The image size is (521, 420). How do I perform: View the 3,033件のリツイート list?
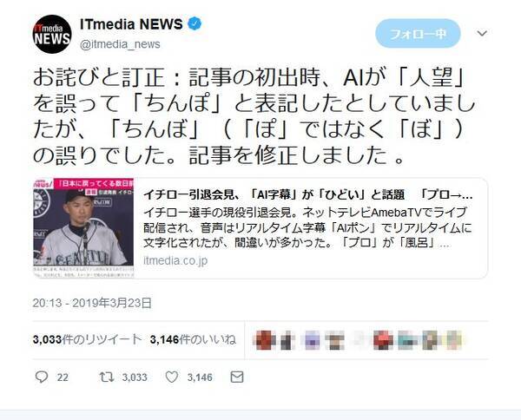pyautogui.click(x=88, y=339)
